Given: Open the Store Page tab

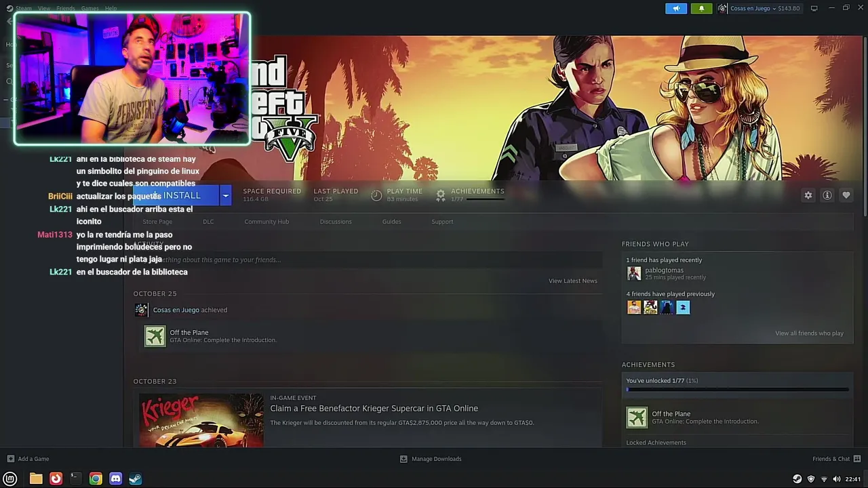Looking at the screenshot, I should 157,222.
